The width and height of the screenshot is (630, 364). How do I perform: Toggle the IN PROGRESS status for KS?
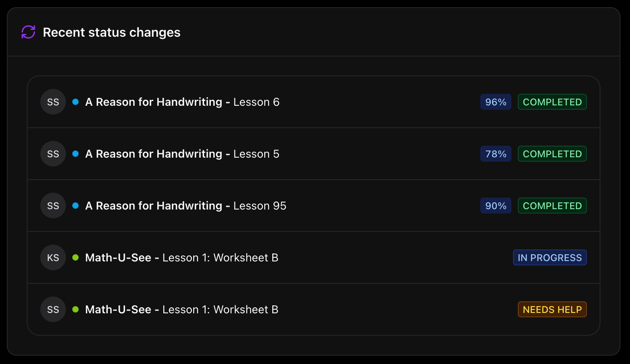coord(550,257)
